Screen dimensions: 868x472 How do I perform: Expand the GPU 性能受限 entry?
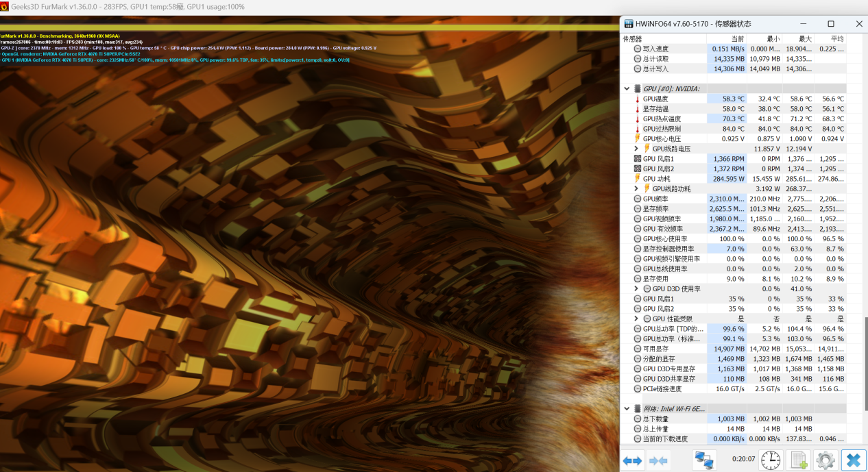pyautogui.click(x=636, y=319)
